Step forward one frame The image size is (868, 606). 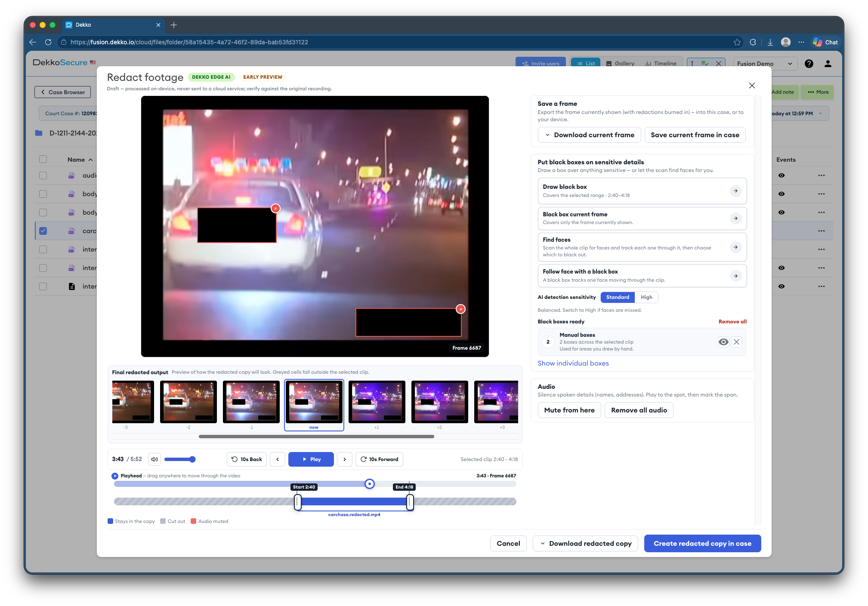(345, 459)
